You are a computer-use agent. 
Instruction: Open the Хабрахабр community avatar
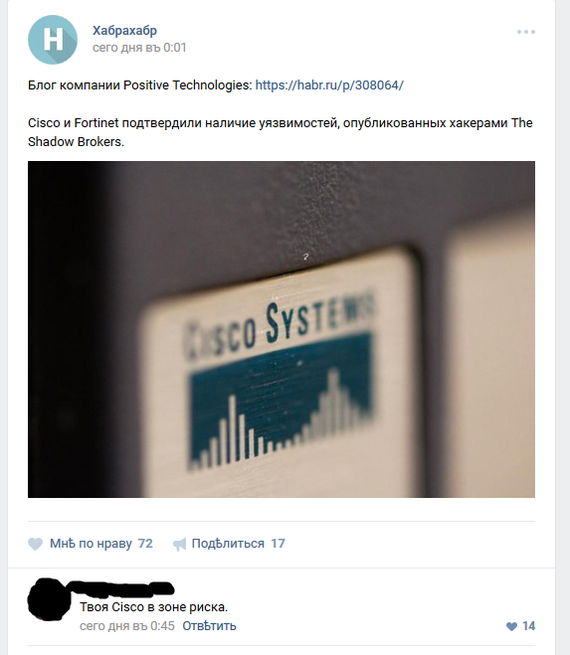click(53, 40)
